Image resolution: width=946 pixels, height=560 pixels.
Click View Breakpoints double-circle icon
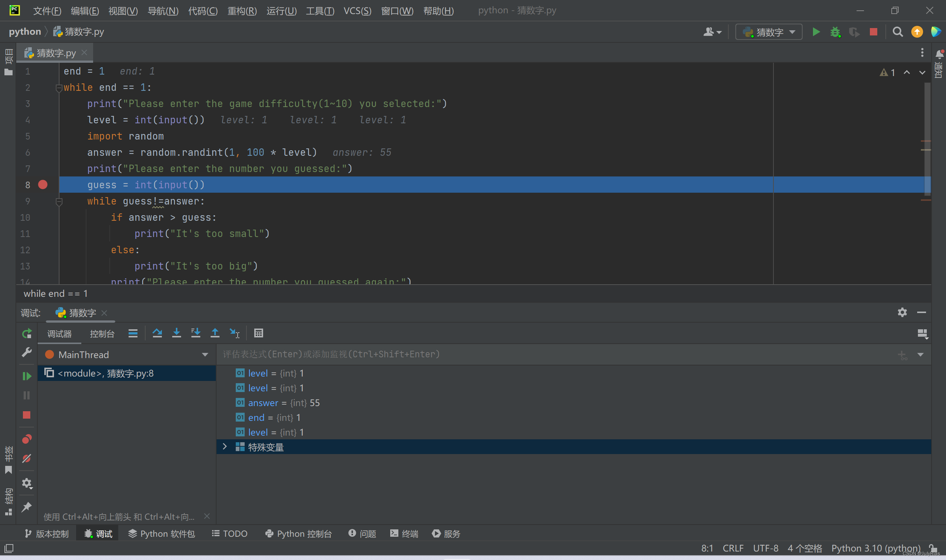click(27, 439)
